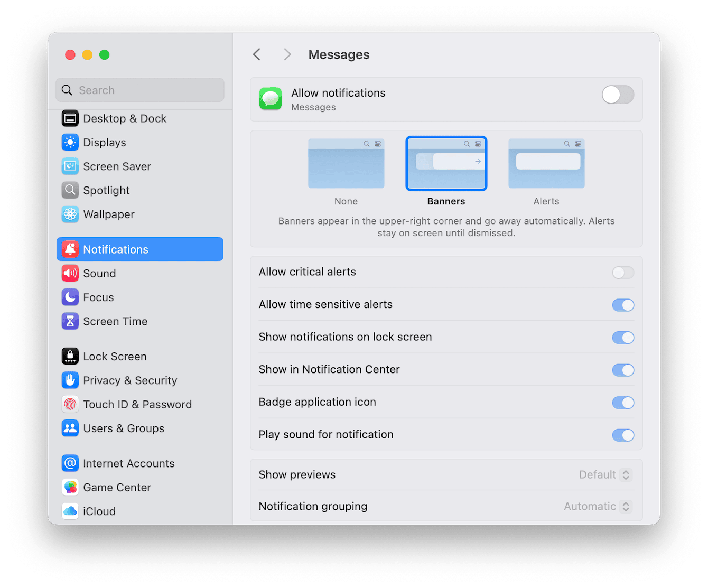The image size is (708, 588).
Task: Click the Messages page title
Action: point(339,55)
